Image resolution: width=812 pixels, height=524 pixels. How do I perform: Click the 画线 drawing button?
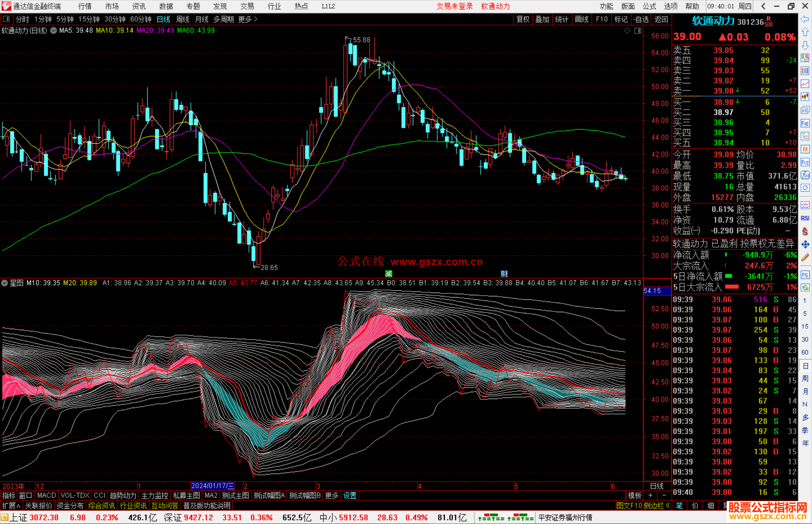tap(581, 19)
